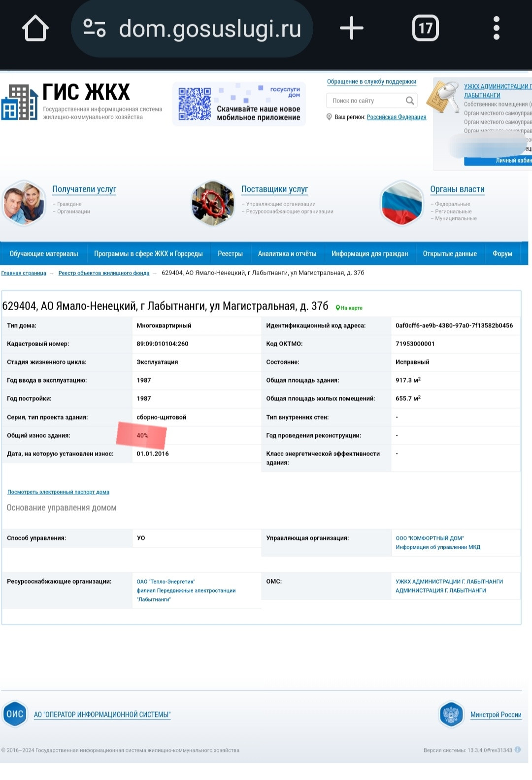Click the Исправный condition value
The height and width of the screenshot is (780, 532).
(x=412, y=362)
